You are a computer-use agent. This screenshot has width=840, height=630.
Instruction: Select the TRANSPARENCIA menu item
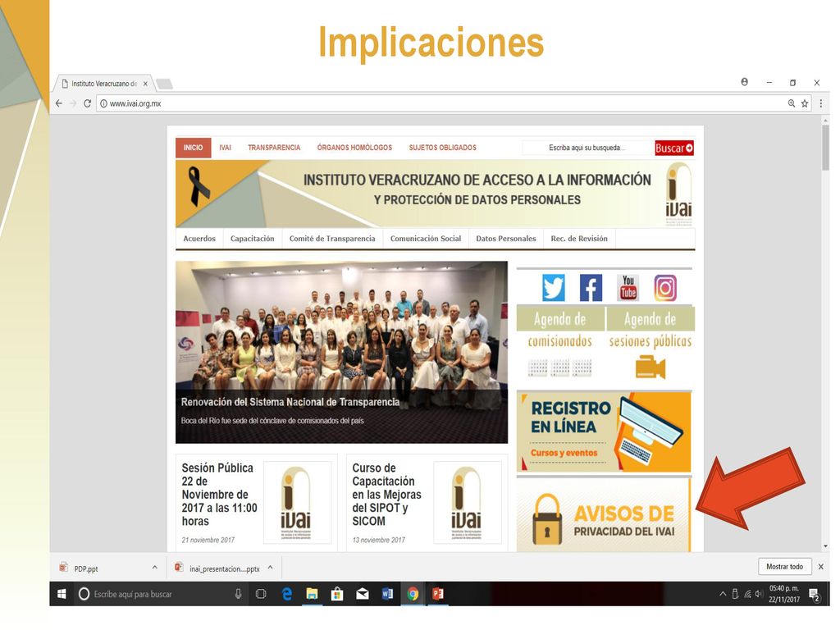pyautogui.click(x=274, y=148)
